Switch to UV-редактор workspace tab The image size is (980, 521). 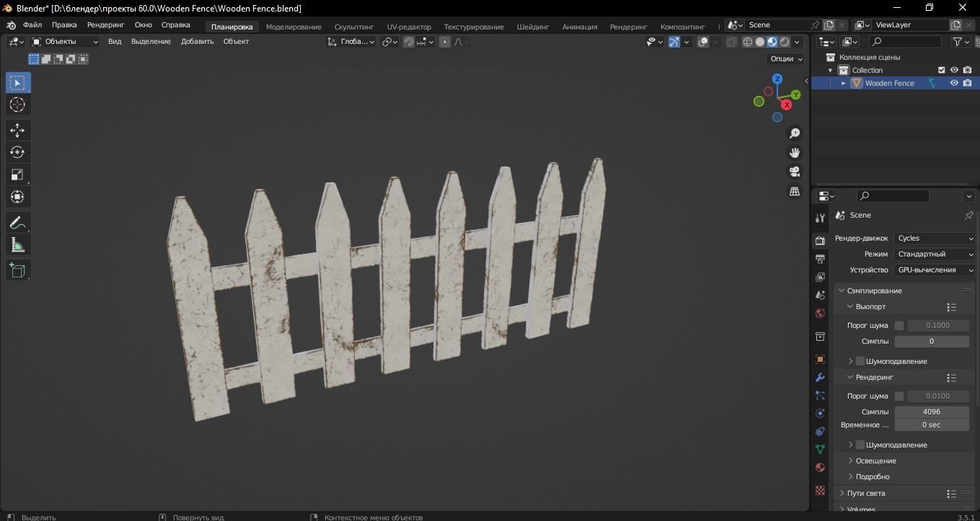click(409, 27)
